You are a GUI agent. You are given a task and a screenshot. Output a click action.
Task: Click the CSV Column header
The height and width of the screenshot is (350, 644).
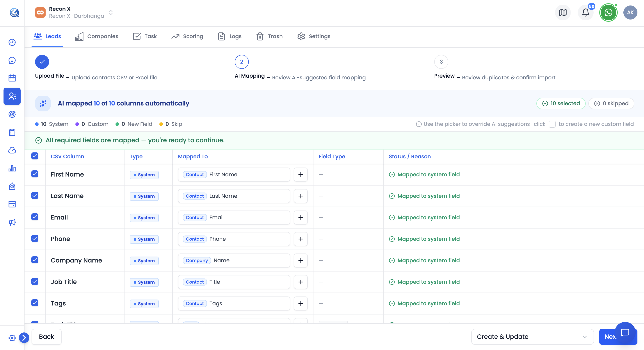tap(68, 157)
